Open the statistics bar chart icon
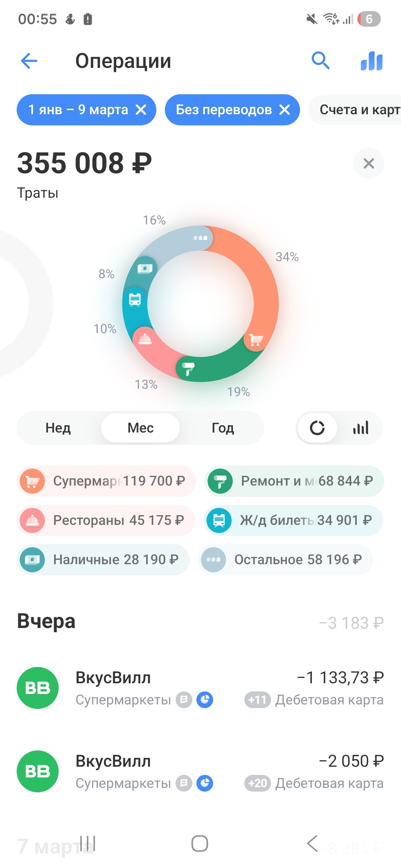The image size is (401, 868). point(371,61)
